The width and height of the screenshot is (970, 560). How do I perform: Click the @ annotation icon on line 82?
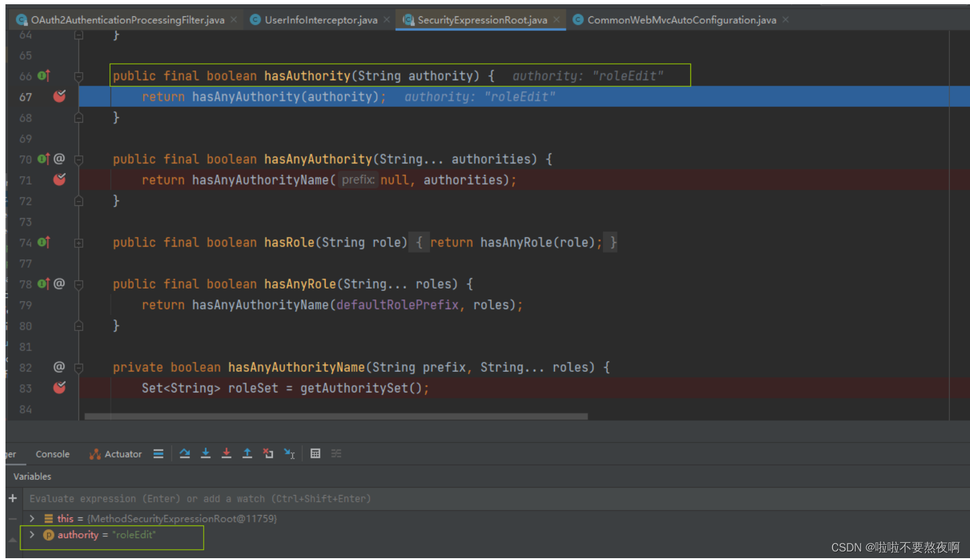coord(59,367)
